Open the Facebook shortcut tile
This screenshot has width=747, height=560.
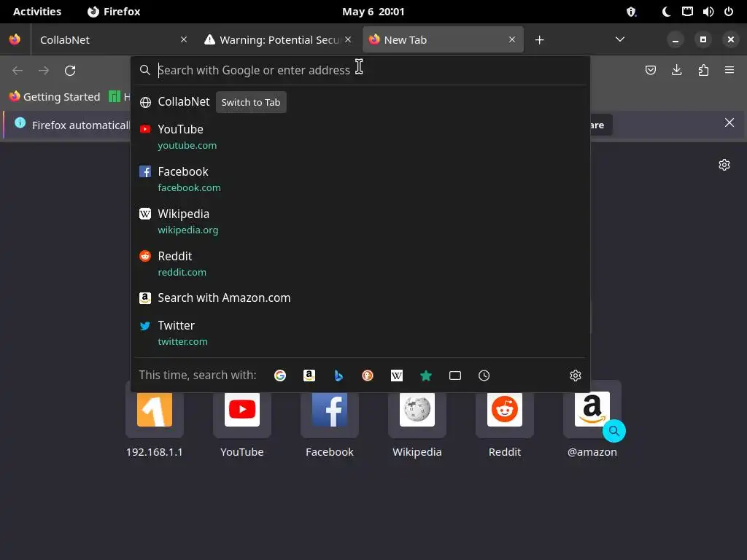pos(330,419)
